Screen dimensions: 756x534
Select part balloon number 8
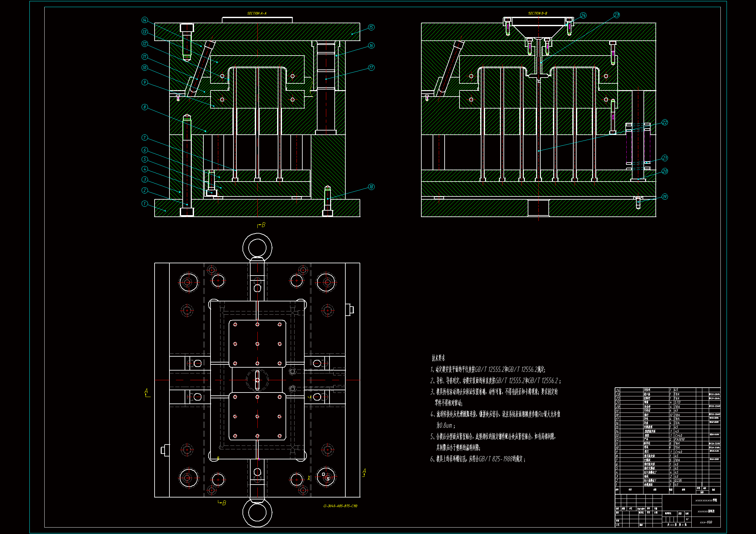click(x=145, y=107)
